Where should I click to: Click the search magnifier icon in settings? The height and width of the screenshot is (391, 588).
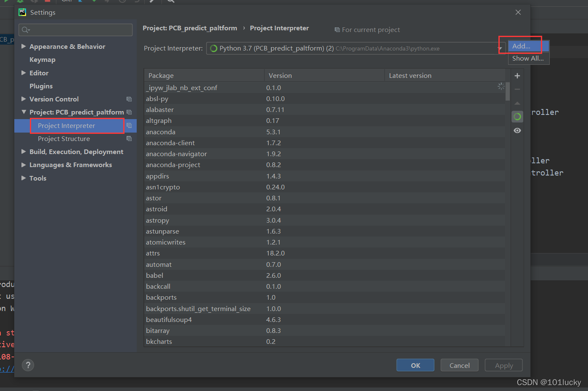click(26, 29)
